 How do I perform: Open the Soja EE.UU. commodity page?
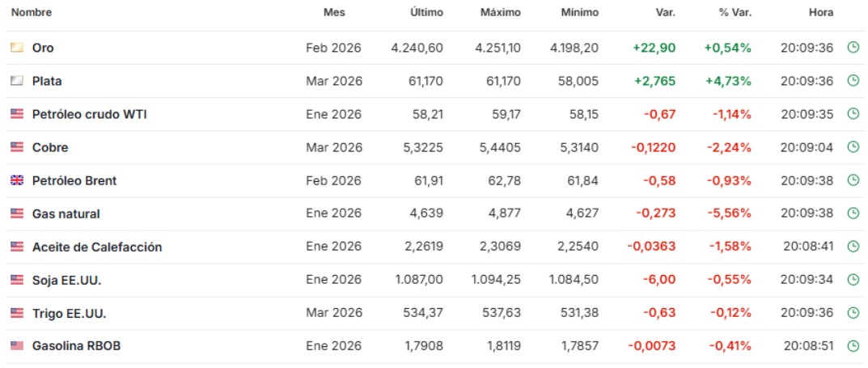(x=66, y=280)
